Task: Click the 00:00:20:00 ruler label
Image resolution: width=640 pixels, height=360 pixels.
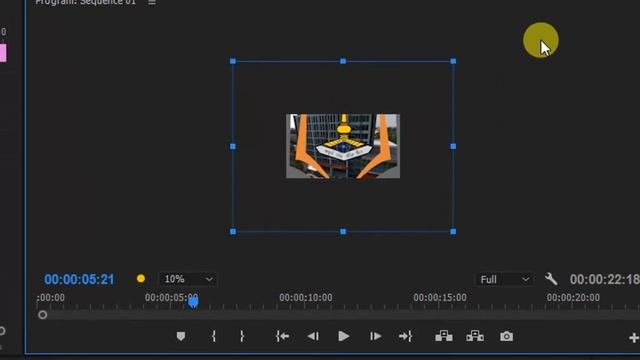Action: pos(573,298)
